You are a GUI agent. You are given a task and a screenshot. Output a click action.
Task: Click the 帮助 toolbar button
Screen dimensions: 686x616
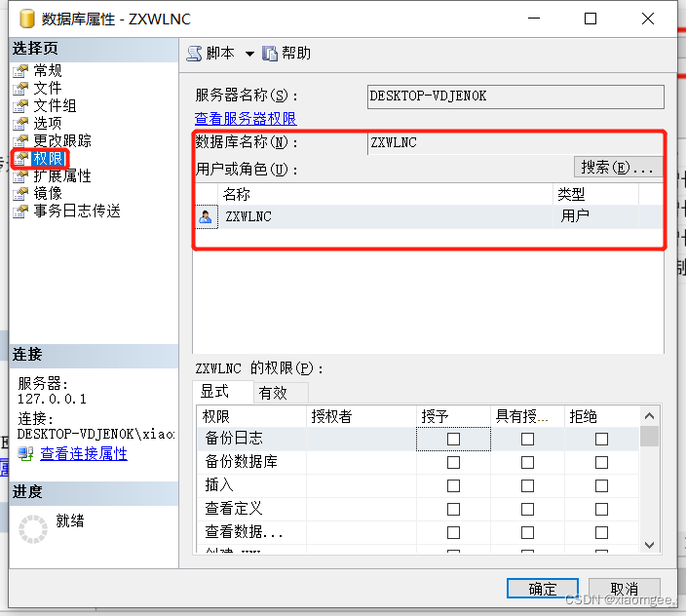(286, 54)
